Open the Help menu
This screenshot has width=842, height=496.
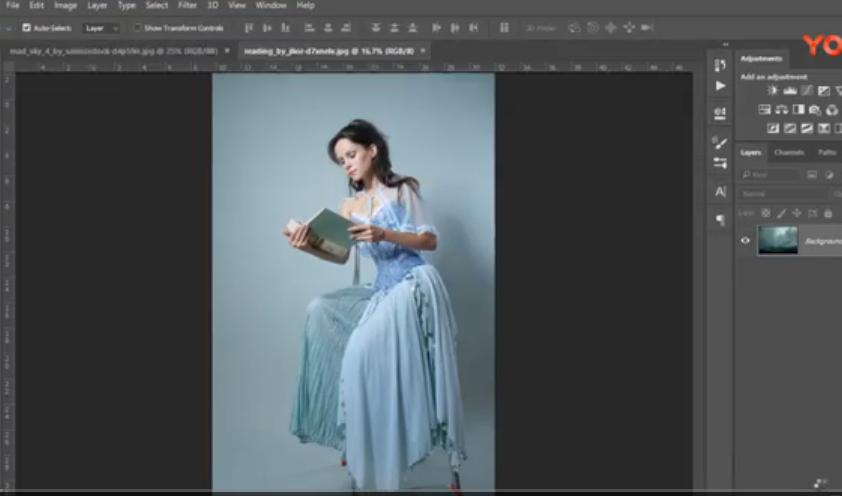[306, 5]
